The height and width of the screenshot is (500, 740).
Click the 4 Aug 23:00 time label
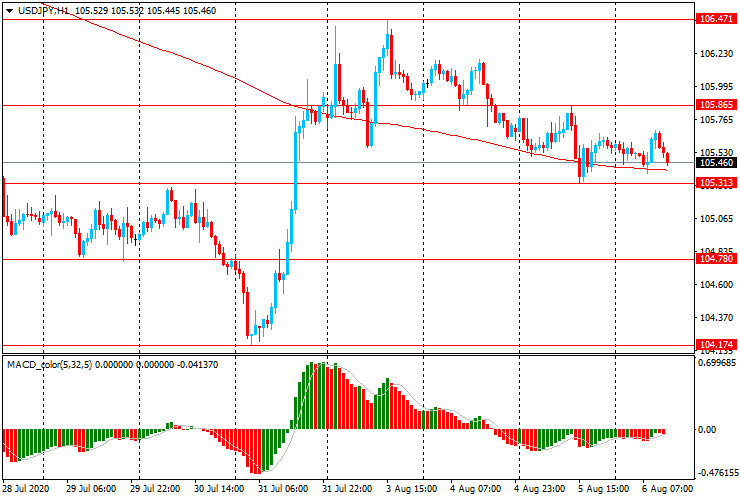539,489
